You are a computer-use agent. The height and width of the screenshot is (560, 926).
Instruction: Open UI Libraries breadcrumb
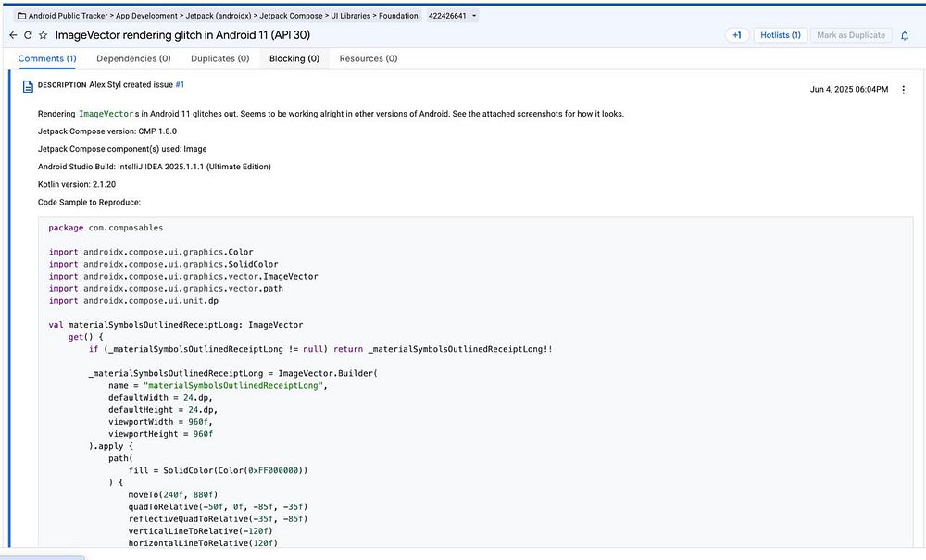(x=351, y=16)
